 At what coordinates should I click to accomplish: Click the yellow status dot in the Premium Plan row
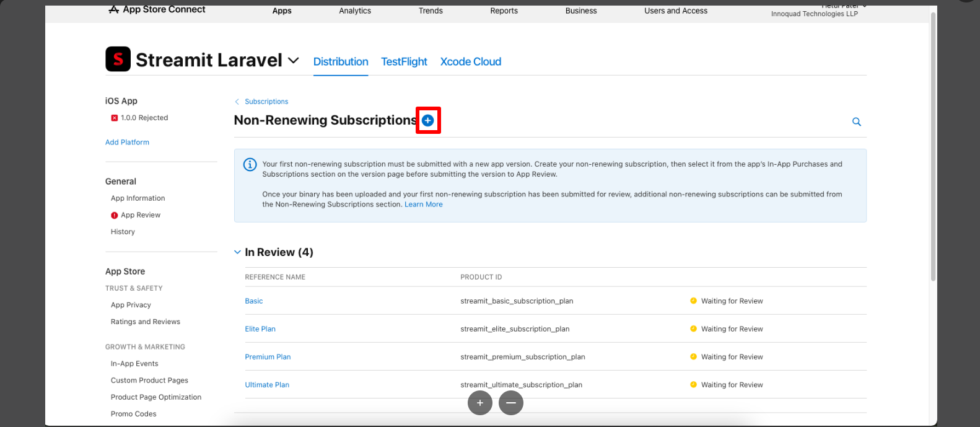point(693,356)
